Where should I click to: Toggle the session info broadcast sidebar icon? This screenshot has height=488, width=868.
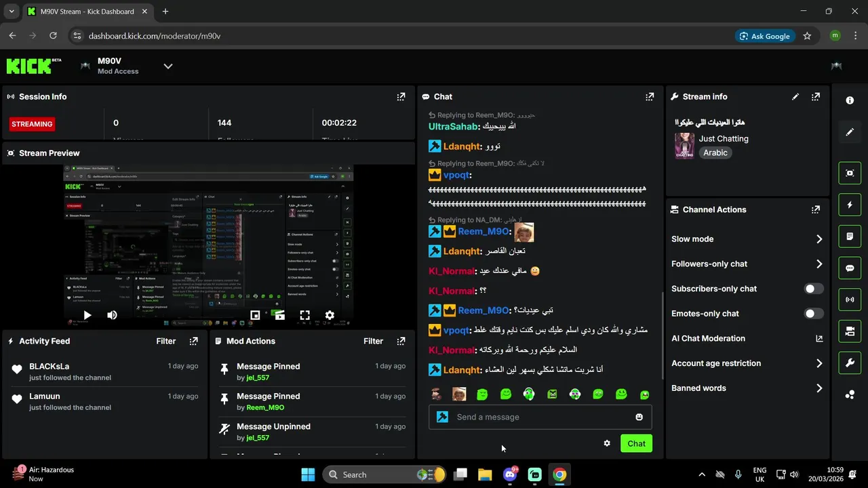(x=850, y=300)
